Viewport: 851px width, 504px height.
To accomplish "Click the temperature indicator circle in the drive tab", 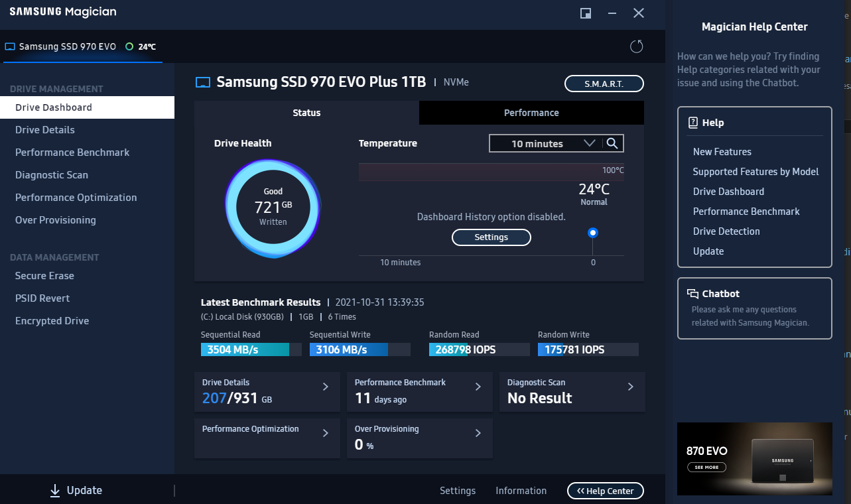I will pos(129,46).
